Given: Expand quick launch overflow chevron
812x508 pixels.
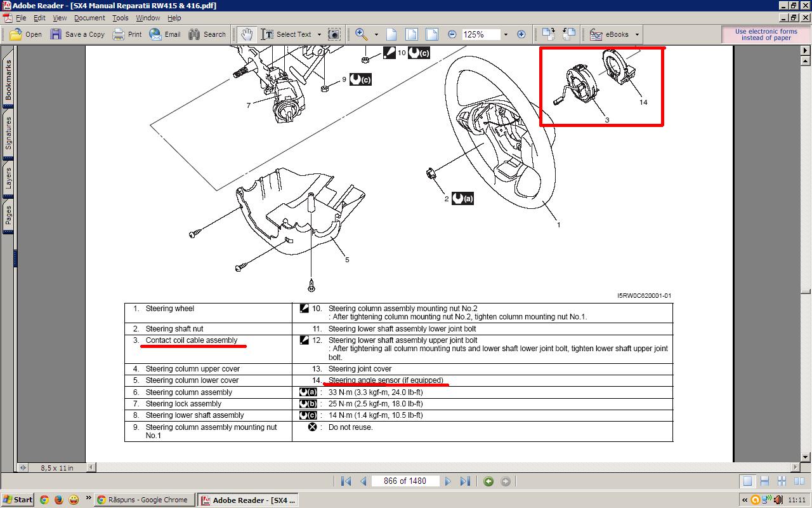Looking at the screenshot, I should 88,498.
